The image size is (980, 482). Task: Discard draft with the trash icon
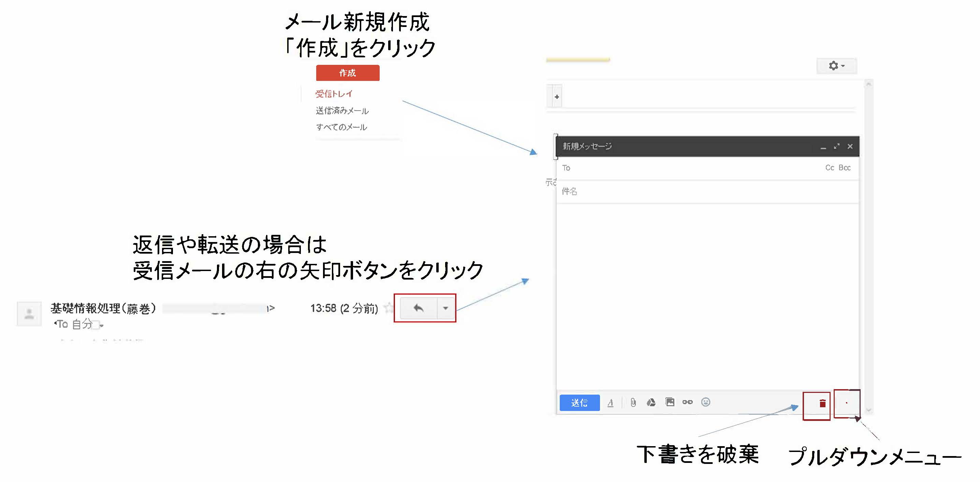pyautogui.click(x=822, y=403)
